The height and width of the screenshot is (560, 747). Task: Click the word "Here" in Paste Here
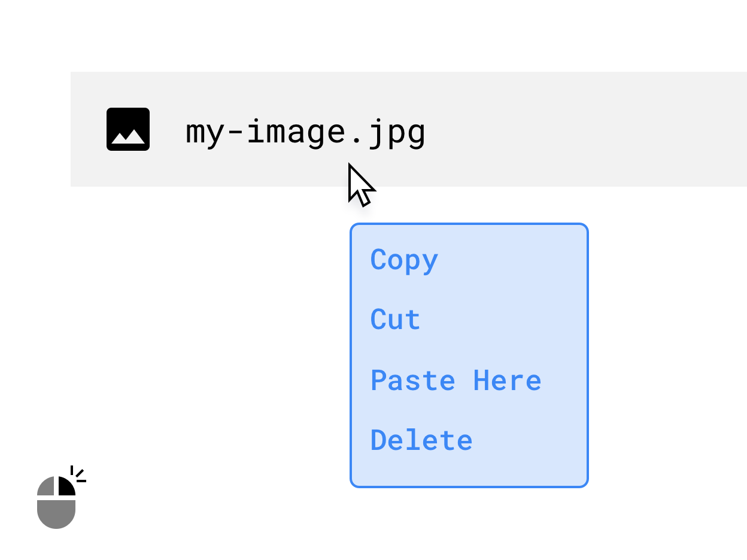tap(507, 381)
